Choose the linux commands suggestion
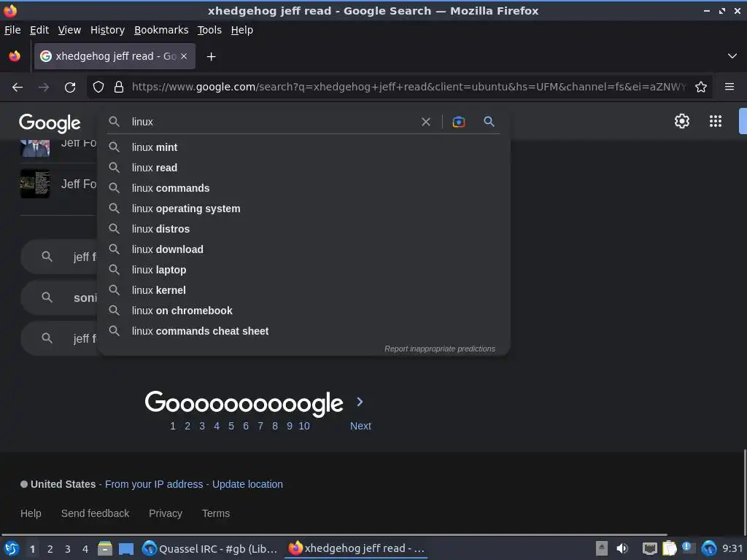747x560 pixels. coord(303,188)
